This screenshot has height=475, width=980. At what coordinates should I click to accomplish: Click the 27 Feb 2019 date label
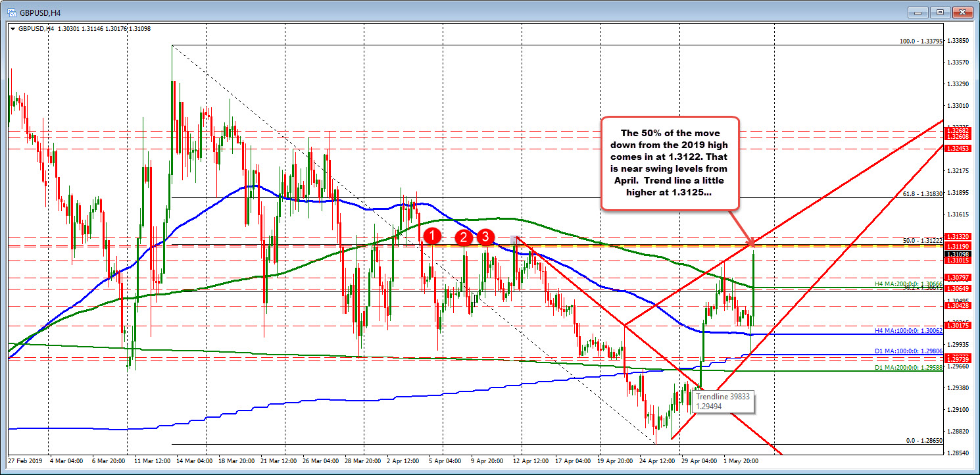[24, 461]
